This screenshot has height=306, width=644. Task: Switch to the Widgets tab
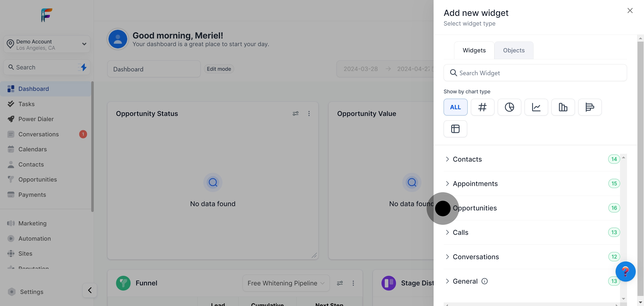[474, 50]
